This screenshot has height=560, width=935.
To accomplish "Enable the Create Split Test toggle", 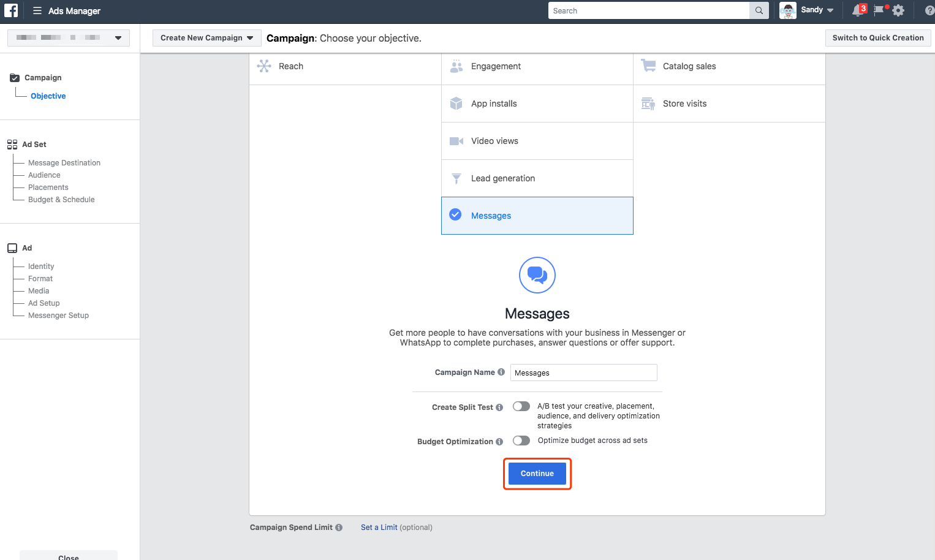I will pyautogui.click(x=521, y=406).
